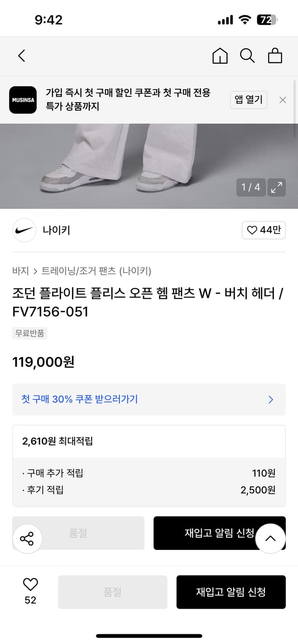Expand the product image to fullscreen
The image size is (298, 644).
pos(276,188)
